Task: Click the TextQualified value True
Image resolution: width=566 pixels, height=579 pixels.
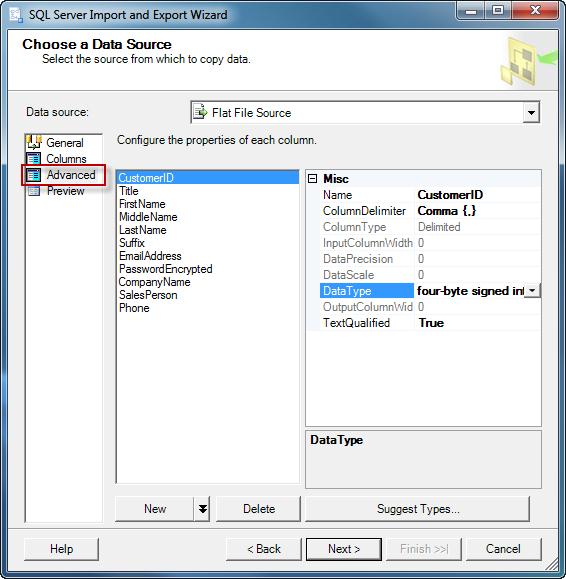Action: coord(431,323)
